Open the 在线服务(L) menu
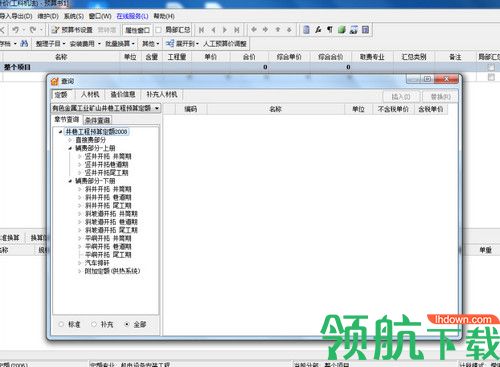Viewport: 500px width, 367px height. [132, 16]
